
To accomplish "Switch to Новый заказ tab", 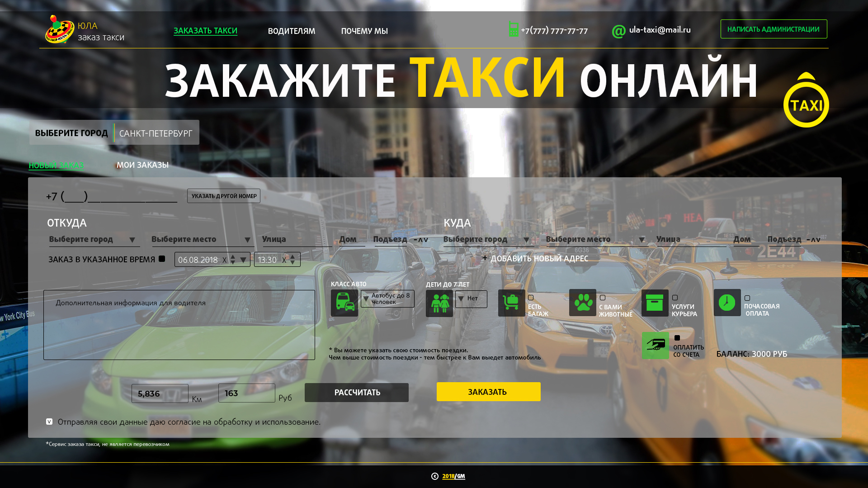I will click(56, 165).
